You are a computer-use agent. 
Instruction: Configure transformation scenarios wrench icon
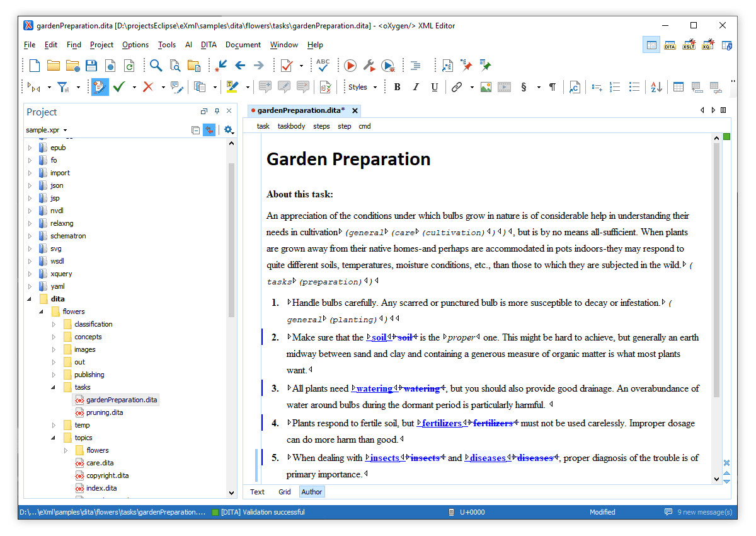point(369,66)
